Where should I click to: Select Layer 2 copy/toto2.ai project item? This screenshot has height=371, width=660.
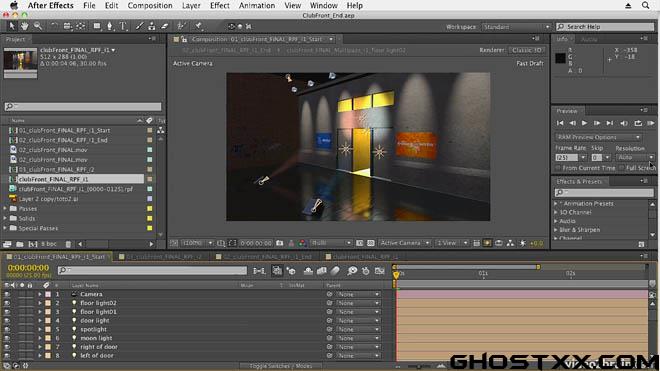tap(48, 199)
